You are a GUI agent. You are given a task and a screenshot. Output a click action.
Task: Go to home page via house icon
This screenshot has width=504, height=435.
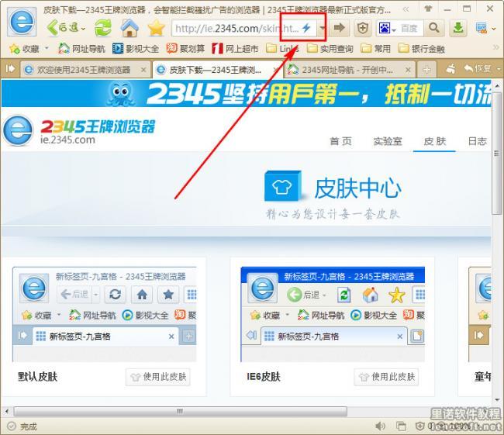click(x=129, y=28)
